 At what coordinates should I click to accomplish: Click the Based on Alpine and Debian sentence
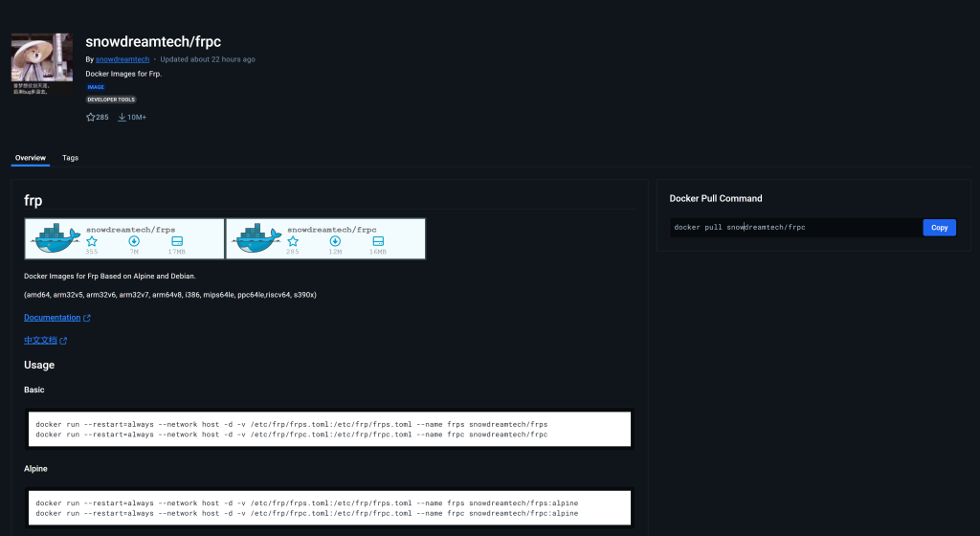[109, 276]
